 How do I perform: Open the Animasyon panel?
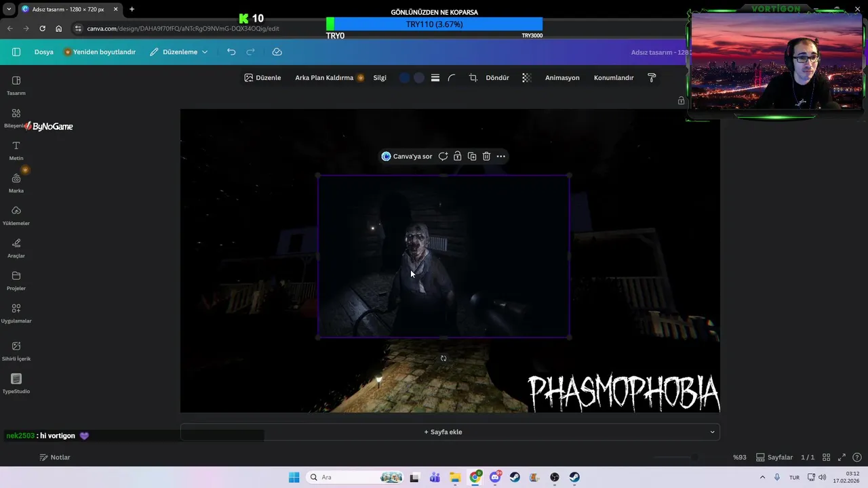tap(562, 78)
